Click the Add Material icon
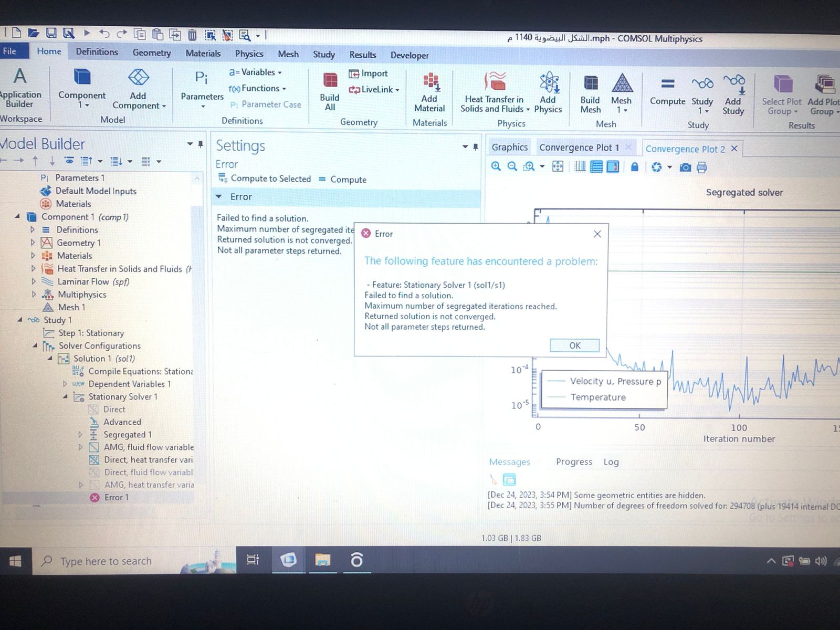 [x=430, y=83]
